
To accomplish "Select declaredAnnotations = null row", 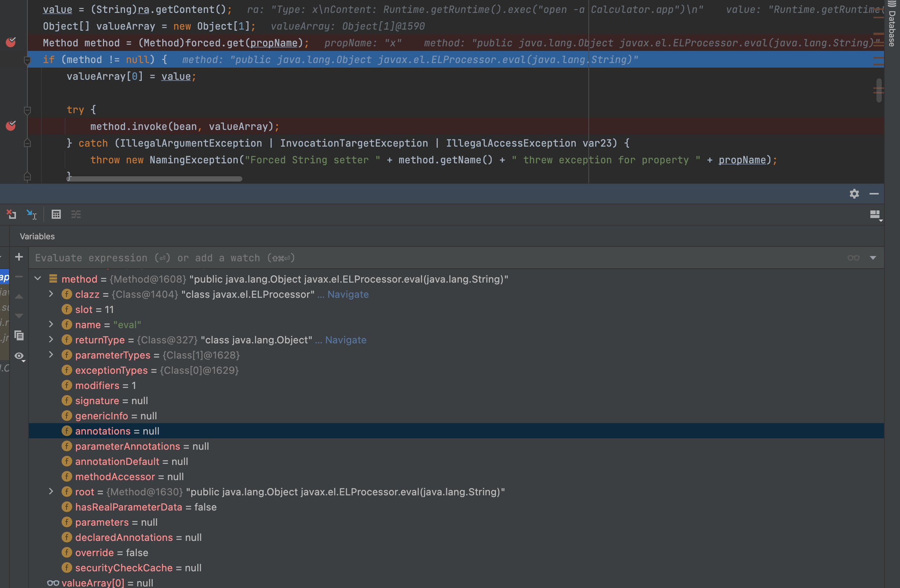I will (456, 537).
